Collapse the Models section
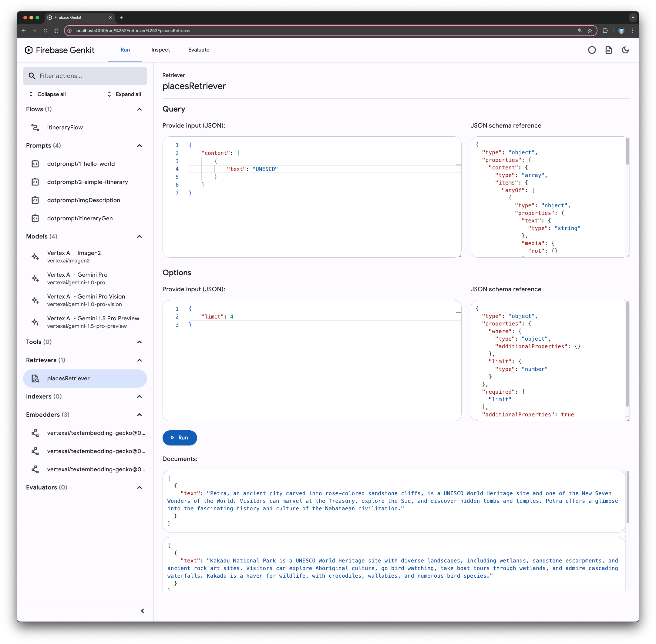Image resolution: width=656 pixels, height=644 pixels. 140,236
